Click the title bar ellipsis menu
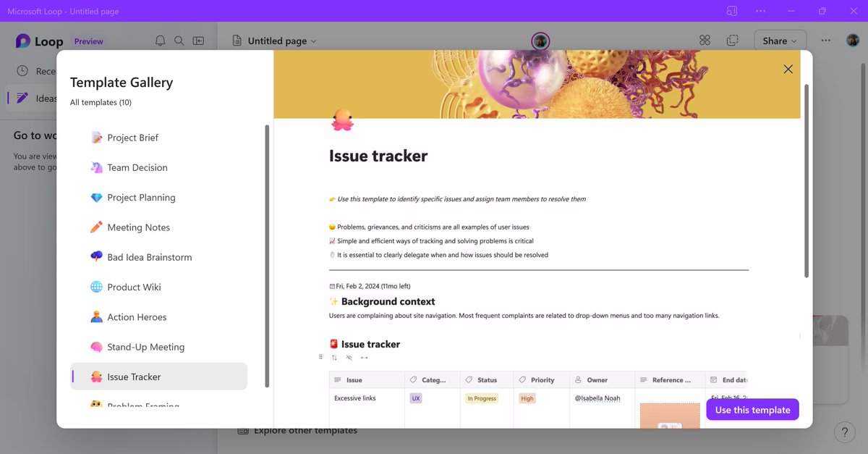Image resolution: width=868 pixels, height=454 pixels. point(760,11)
